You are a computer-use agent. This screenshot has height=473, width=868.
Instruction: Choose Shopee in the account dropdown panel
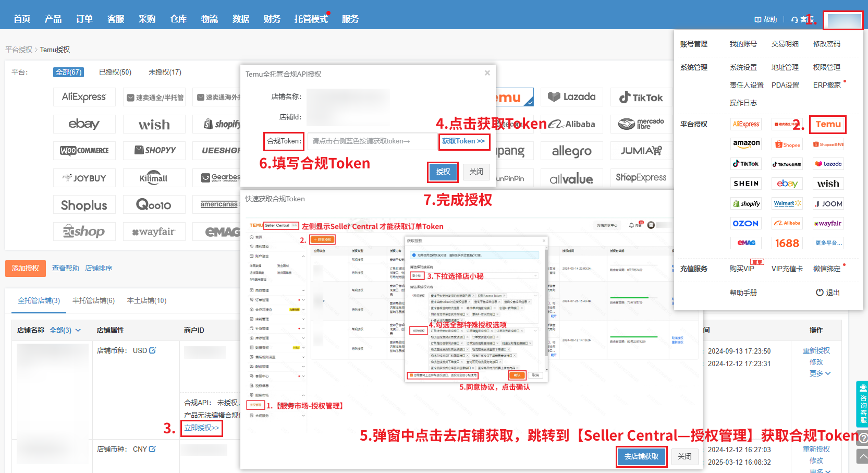click(x=787, y=144)
